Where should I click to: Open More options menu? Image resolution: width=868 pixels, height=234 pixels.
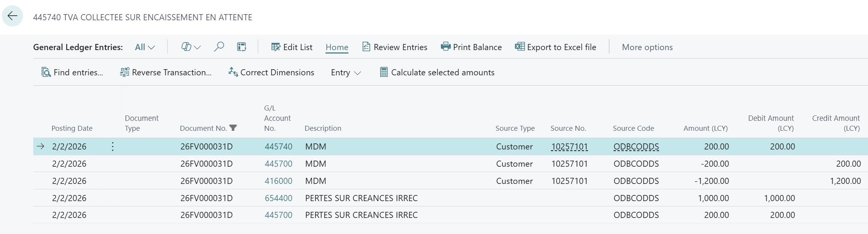coord(647,47)
